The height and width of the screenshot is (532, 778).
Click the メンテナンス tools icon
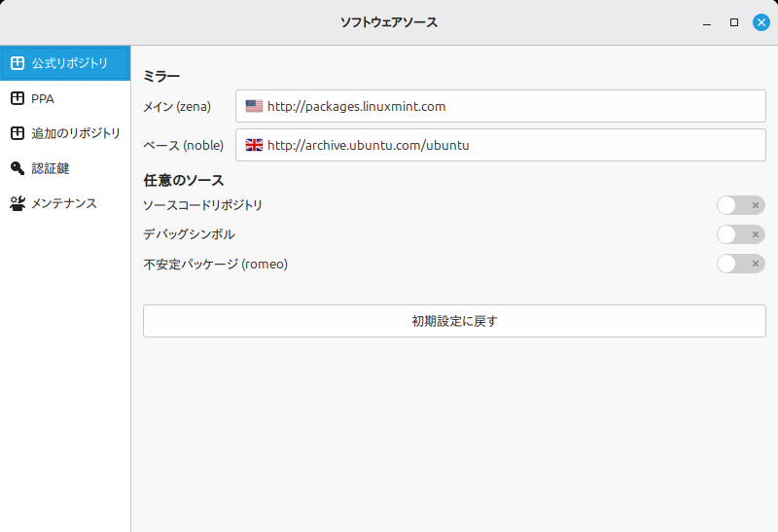[18, 203]
